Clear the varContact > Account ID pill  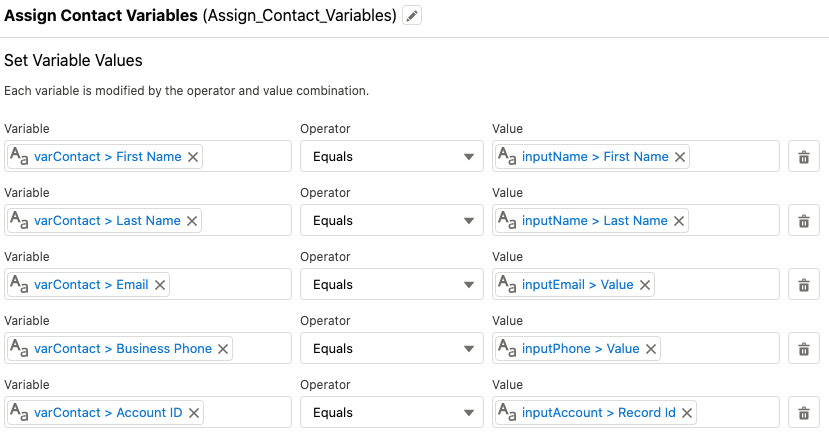coord(194,413)
